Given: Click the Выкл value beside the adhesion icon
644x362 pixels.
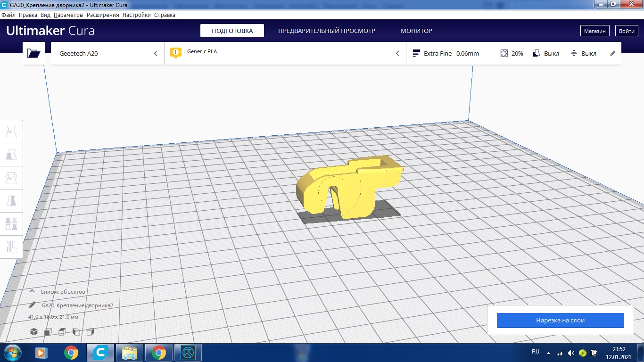Looking at the screenshot, I should (589, 54).
